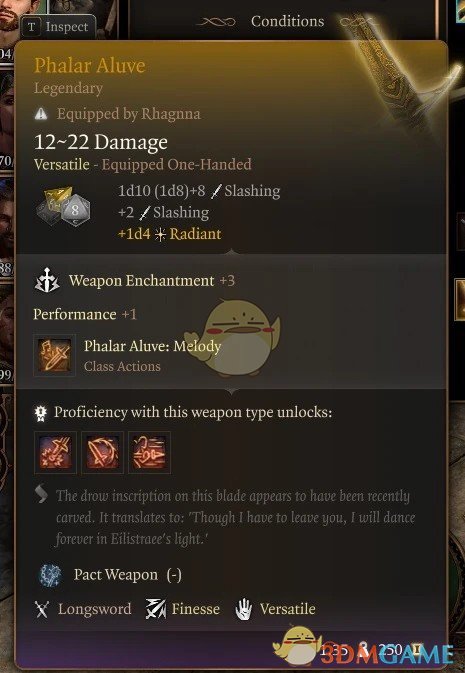
Task: Click the warning triangle next to Equipped by Rhagnna
Action: pos(41,114)
